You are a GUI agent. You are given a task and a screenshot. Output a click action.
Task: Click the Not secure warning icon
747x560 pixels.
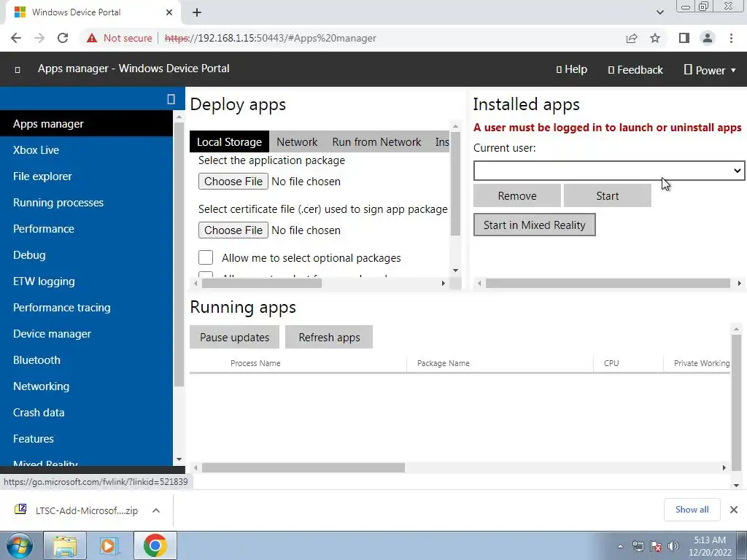pos(92,38)
